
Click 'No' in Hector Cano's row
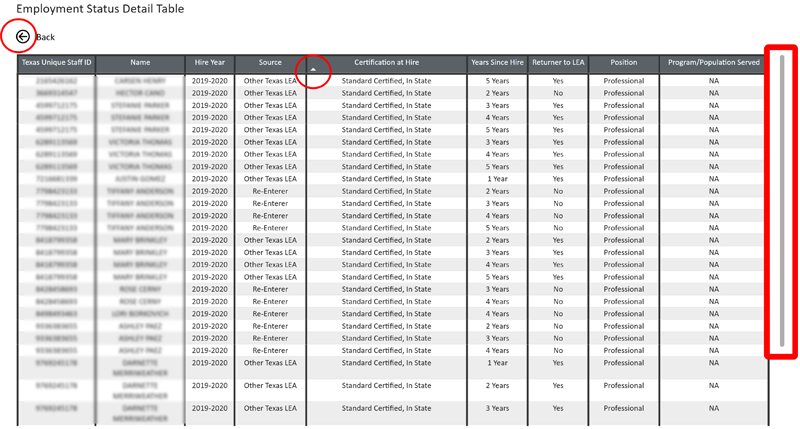pyautogui.click(x=558, y=93)
